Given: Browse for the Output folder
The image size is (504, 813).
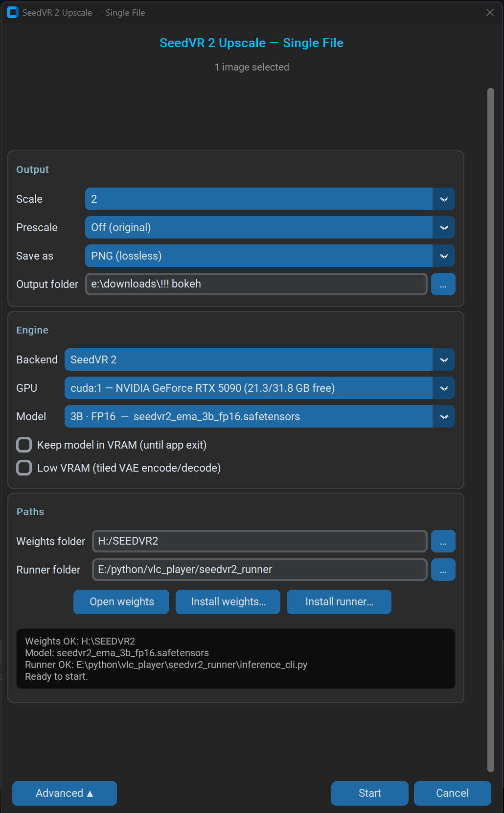Looking at the screenshot, I should coord(443,285).
